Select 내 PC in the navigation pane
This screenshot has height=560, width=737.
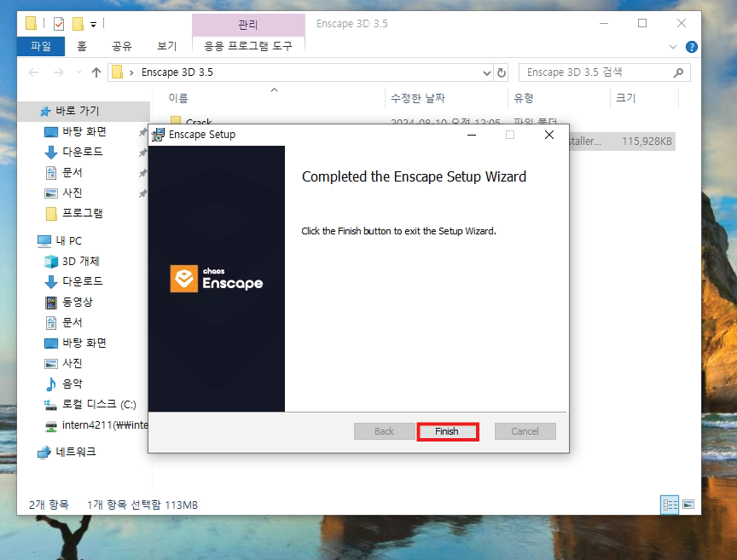click(68, 241)
